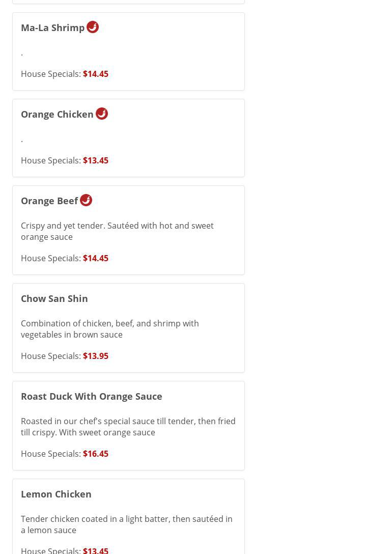Click House Specials label under Chow San Shin

click(50, 356)
